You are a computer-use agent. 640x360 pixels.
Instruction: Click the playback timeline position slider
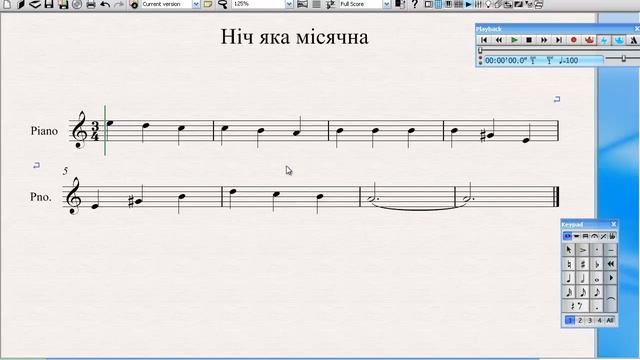[480, 51]
